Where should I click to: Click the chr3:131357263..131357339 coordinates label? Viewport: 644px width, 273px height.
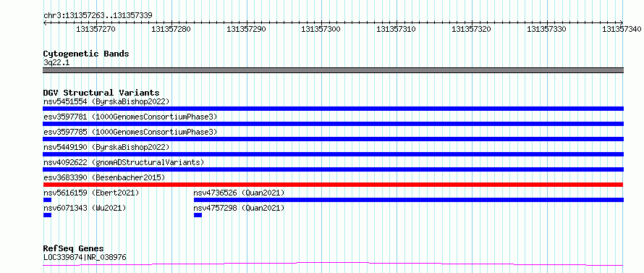[98, 15]
